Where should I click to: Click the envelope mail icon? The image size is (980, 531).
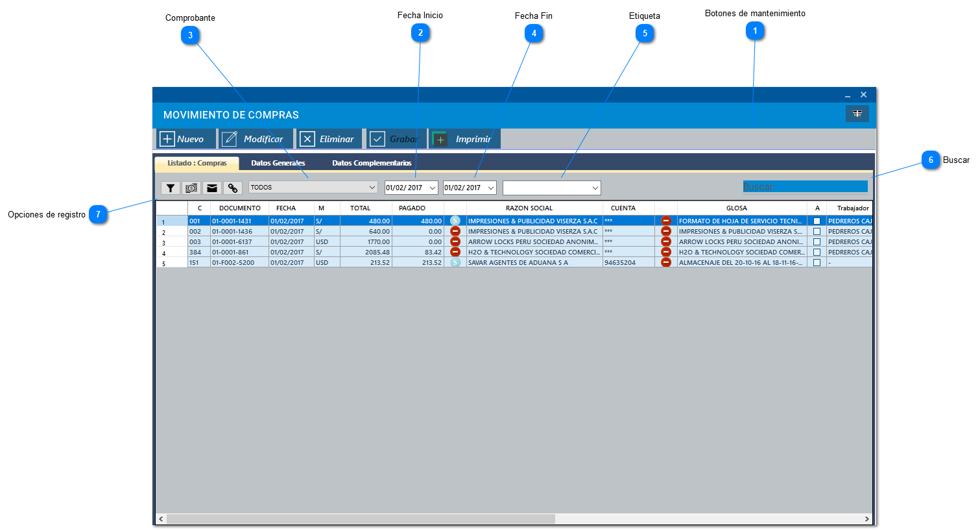(212, 188)
